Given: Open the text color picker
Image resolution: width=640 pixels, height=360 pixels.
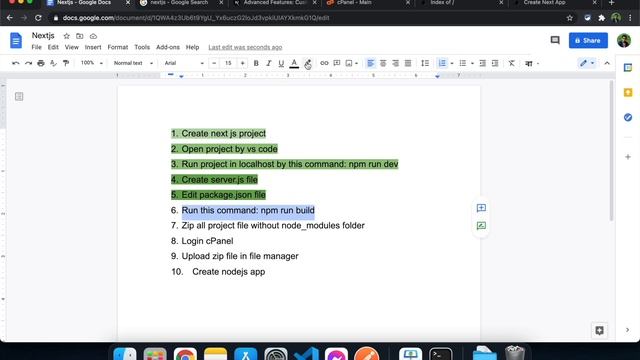Looking at the screenshot, I should click(x=294, y=63).
